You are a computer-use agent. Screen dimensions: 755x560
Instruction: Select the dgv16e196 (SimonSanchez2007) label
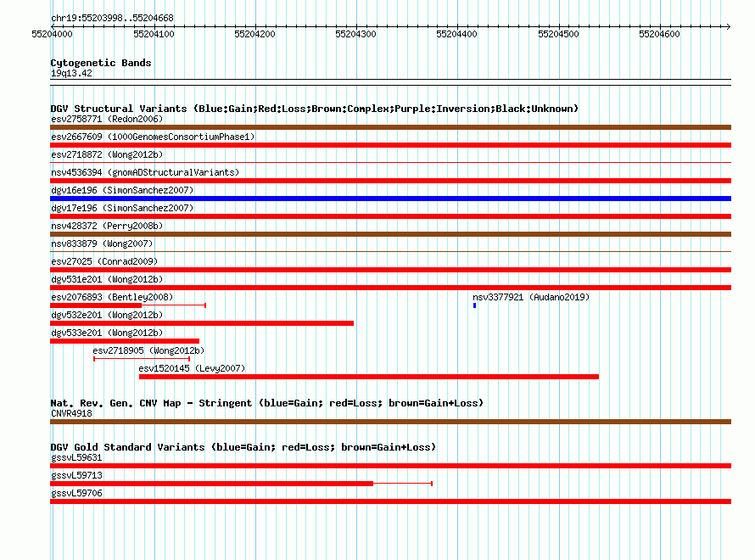[x=122, y=190]
